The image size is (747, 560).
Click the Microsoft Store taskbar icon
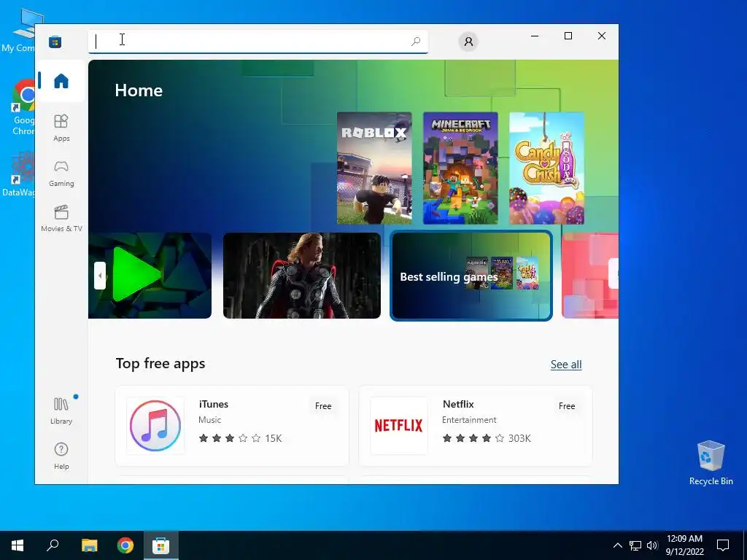[161, 545]
